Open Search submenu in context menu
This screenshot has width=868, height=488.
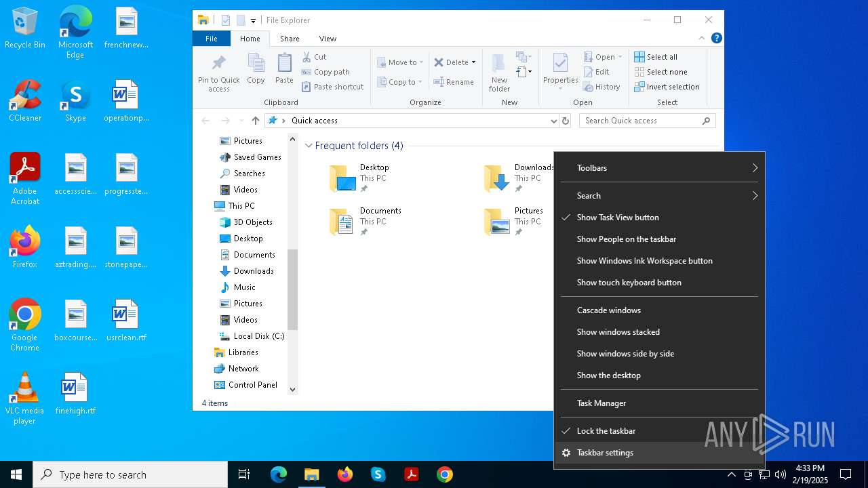(x=659, y=196)
